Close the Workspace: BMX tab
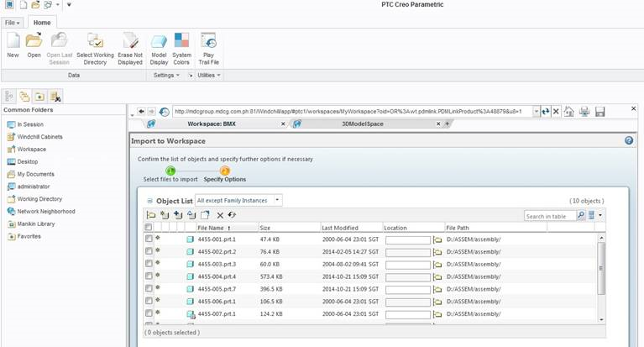 pos(283,124)
